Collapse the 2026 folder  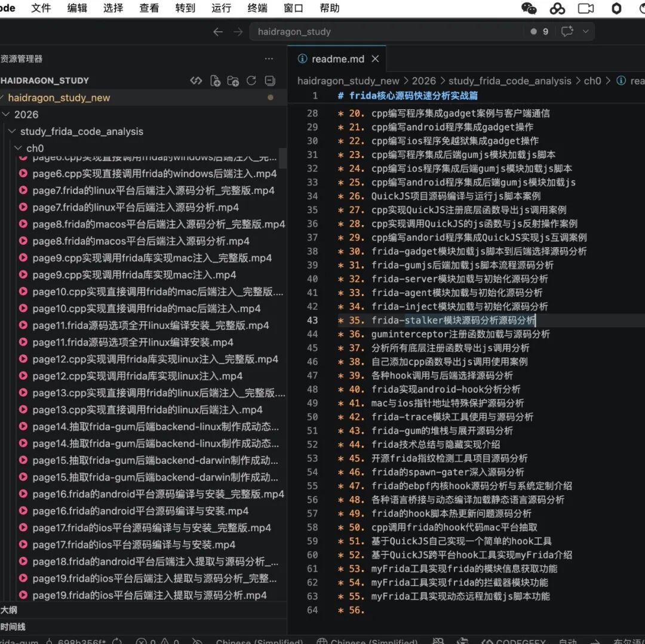6,114
